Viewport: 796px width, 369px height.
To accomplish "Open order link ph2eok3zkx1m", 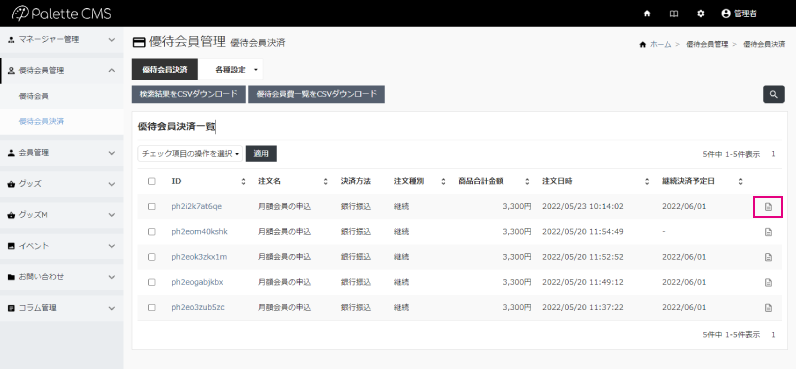I will 199,257.
